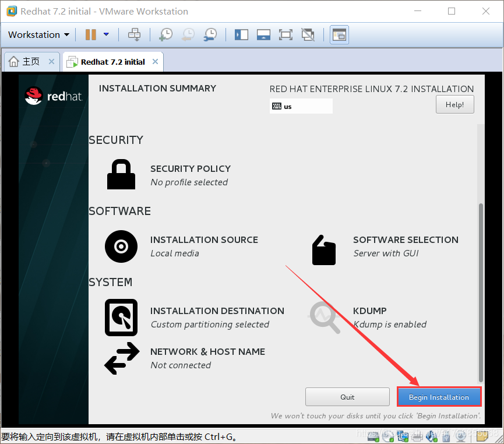This screenshot has height=444, width=504.
Task: Expand the power options dropdown arrow
Action: [x=106, y=34]
